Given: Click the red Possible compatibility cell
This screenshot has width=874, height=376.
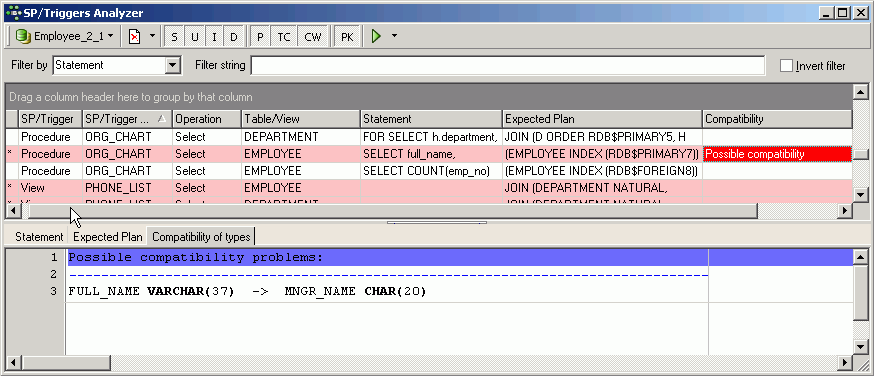Looking at the screenshot, I should pos(777,154).
